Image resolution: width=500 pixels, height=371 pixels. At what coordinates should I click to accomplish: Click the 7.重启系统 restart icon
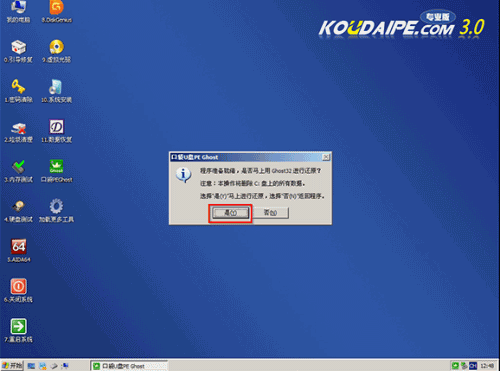tap(18, 331)
